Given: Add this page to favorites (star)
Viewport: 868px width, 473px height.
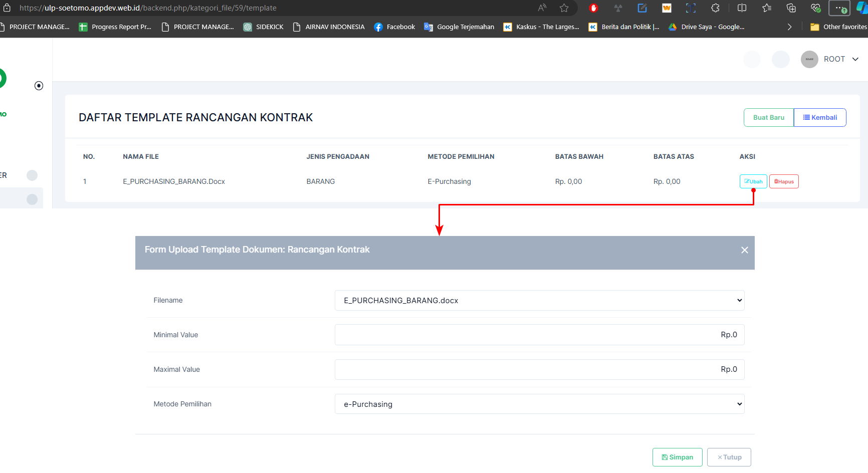Looking at the screenshot, I should point(564,8).
